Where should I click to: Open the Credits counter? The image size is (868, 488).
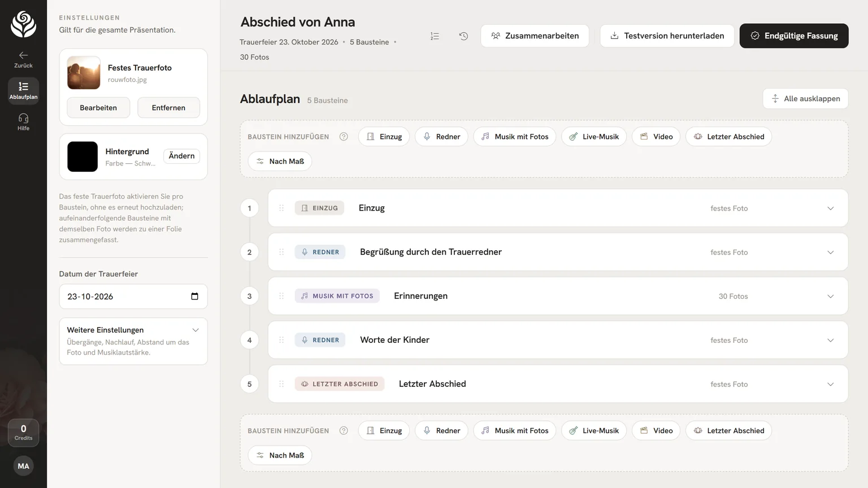coord(23,432)
